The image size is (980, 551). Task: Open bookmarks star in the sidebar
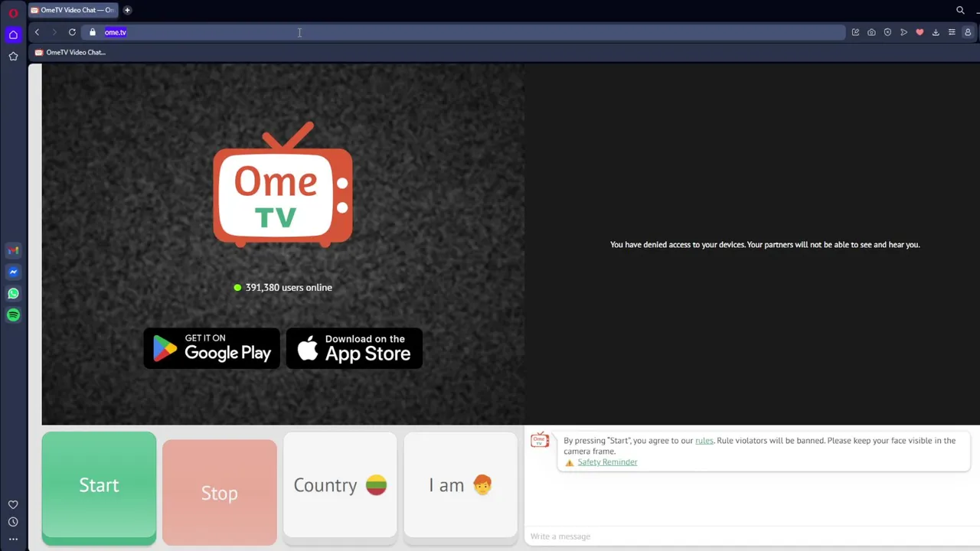tap(13, 56)
